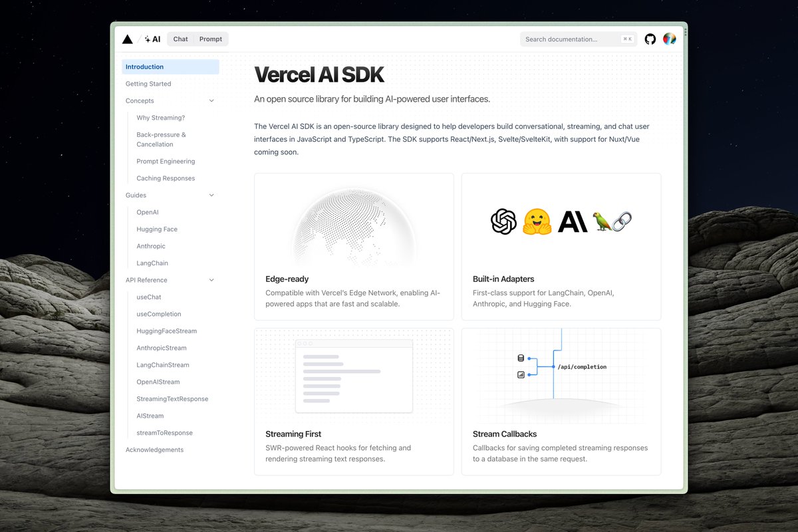This screenshot has width=798, height=532.
Task: Open the API Reference sidebar heading
Action: pyautogui.click(x=146, y=281)
